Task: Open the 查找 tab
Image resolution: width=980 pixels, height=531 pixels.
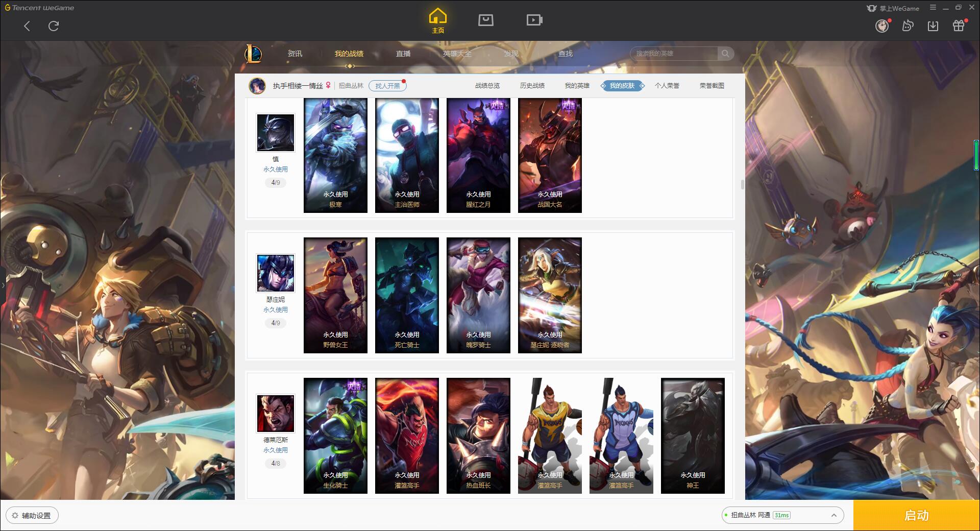Action: point(566,54)
